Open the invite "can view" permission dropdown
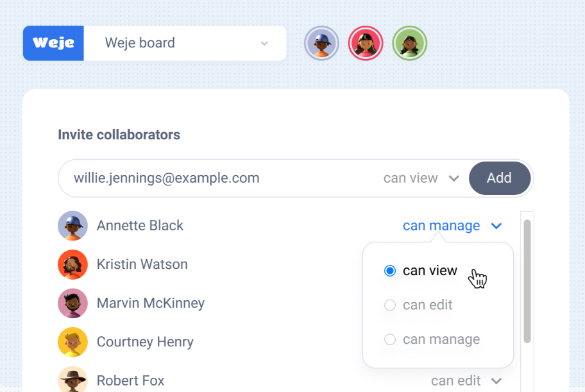The height and width of the screenshot is (392, 585). point(421,178)
